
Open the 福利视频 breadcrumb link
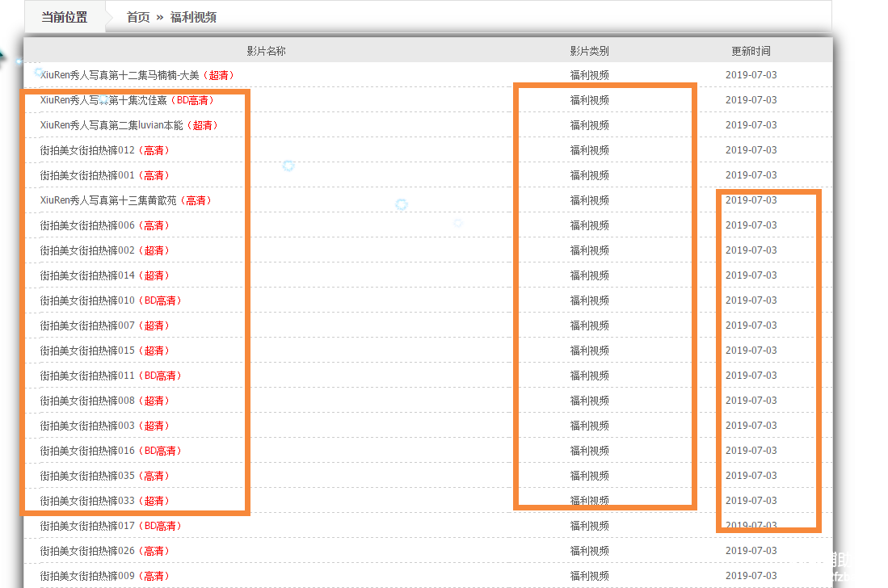tap(193, 17)
